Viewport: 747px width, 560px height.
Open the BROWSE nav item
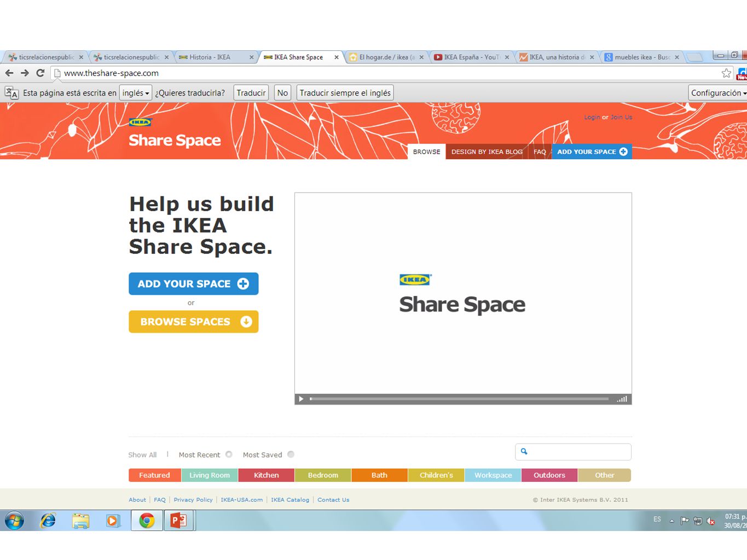coord(426,152)
